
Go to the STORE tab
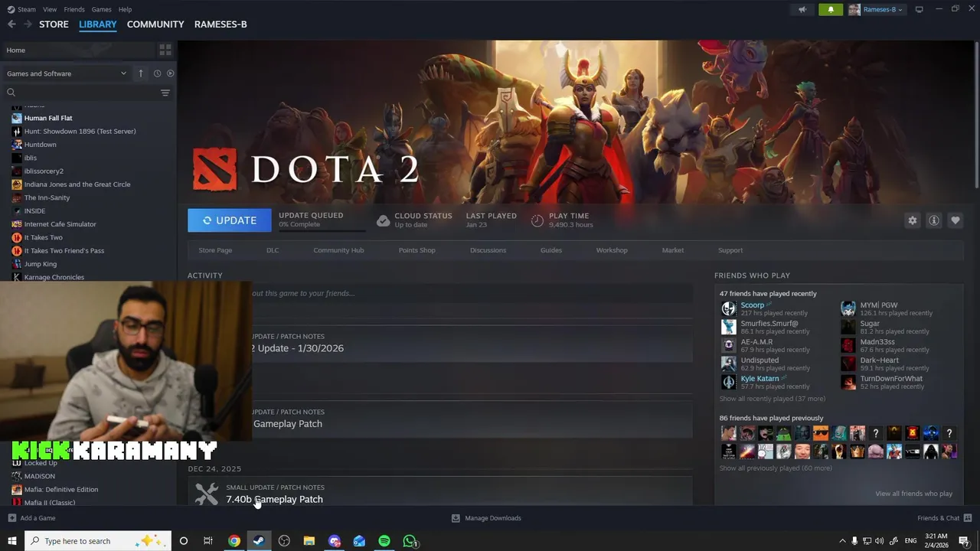[54, 24]
